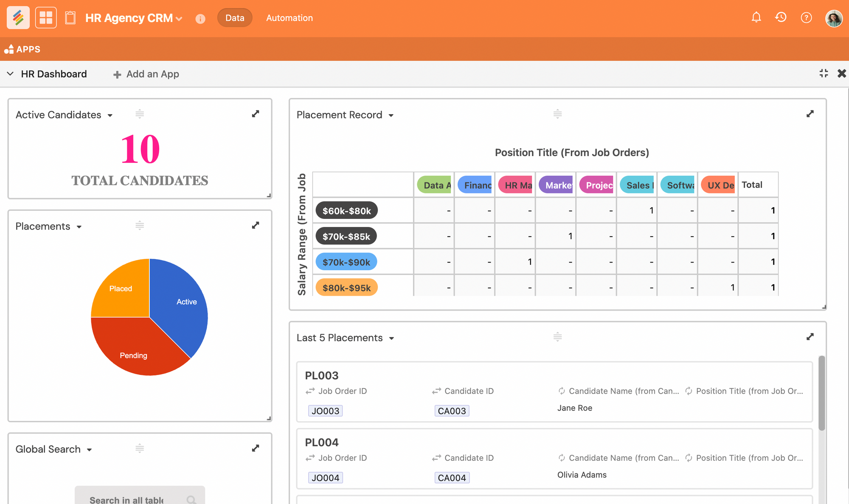Image resolution: width=849 pixels, height=504 pixels.
Task: Switch to the Automation tab
Action: [289, 18]
